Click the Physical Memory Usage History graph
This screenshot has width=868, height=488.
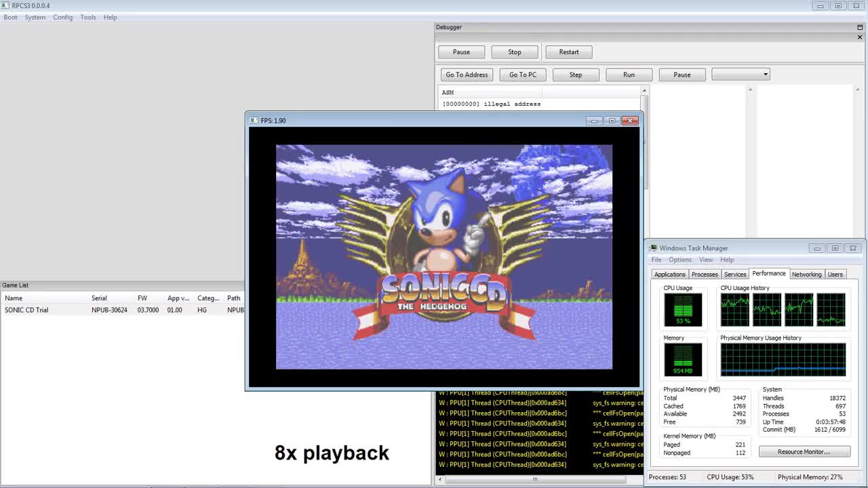(783, 359)
